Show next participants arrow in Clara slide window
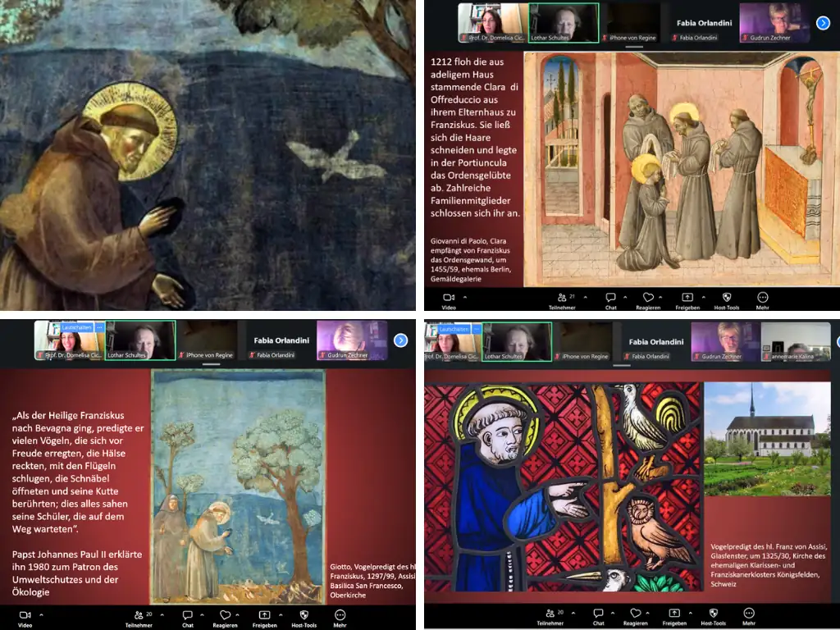This screenshot has height=630, width=840. tap(824, 23)
